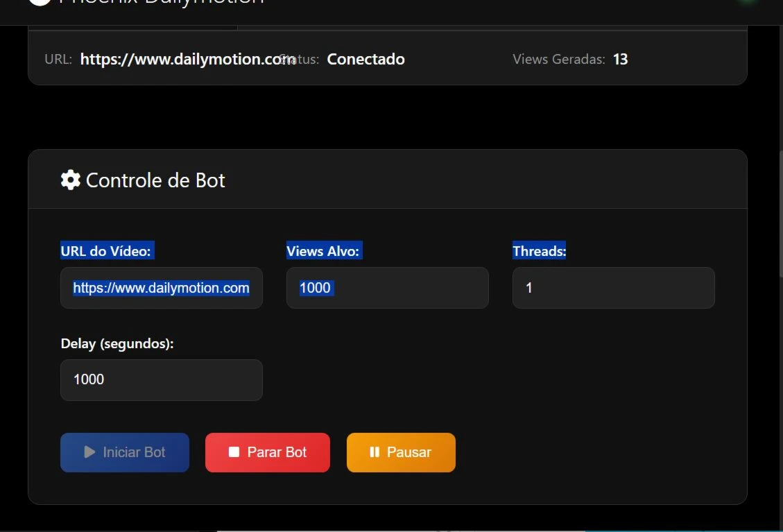Click the status URL https://www.dailymotion.com
Viewport: 783px width, 532px height.
point(187,59)
